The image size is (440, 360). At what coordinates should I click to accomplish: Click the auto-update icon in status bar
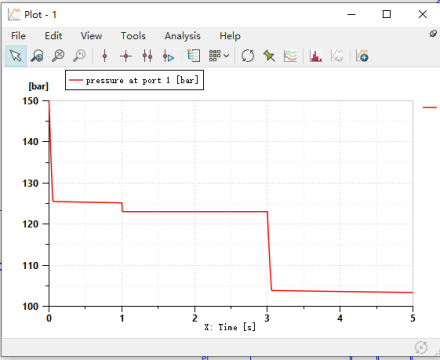pos(421,347)
